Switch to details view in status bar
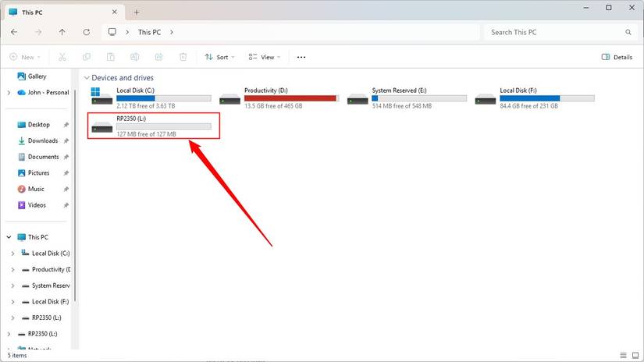 click(622, 355)
